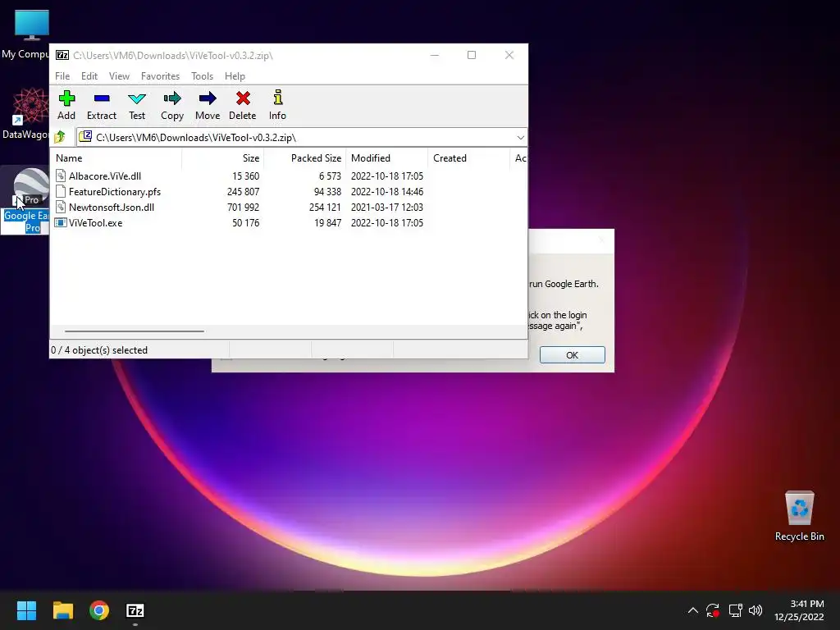Select the FeatureDictionary.pfs file icon
The width and height of the screenshot is (840, 630).
point(61,191)
